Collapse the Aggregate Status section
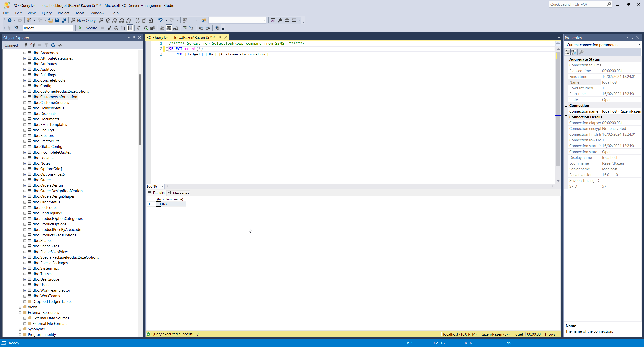 [566, 59]
